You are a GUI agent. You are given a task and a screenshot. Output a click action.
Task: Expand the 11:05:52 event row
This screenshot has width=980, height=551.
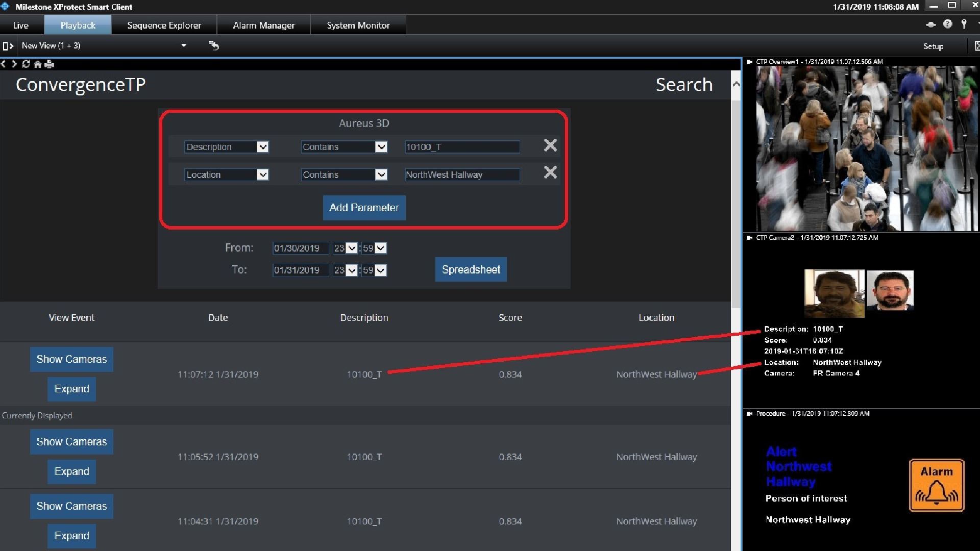71,471
